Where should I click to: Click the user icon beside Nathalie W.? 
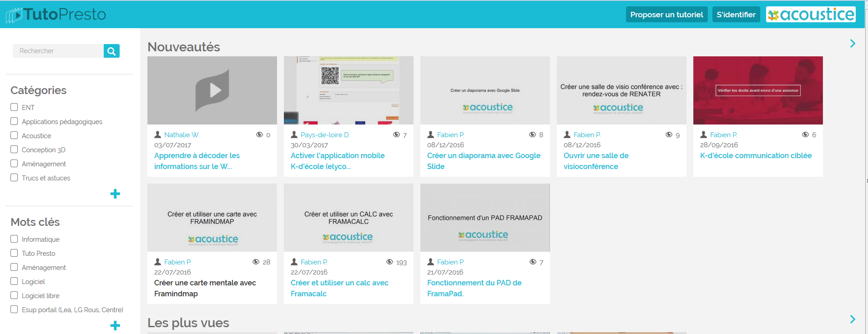(158, 135)
